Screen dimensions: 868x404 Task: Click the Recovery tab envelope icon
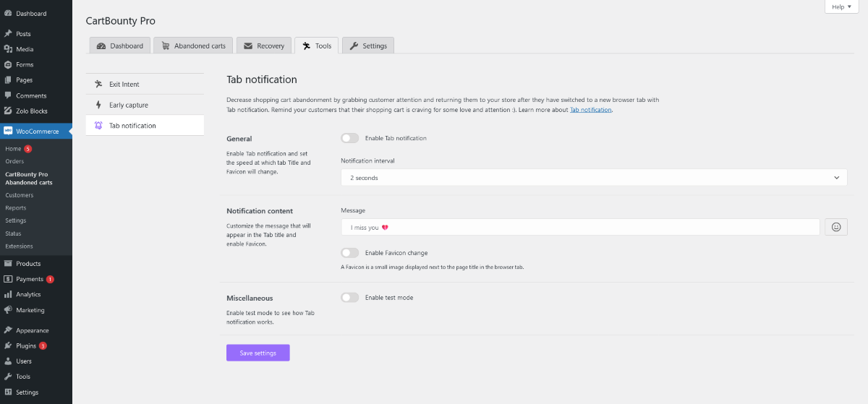pos(248,46)
